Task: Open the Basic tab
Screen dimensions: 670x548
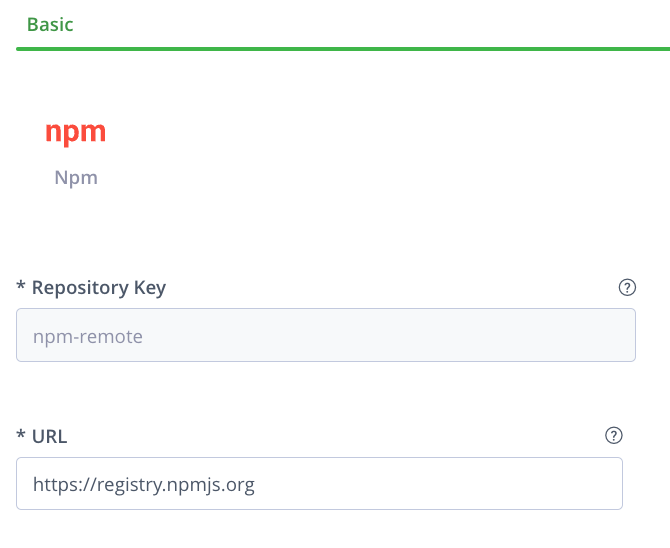Action: pyautogui.click(x=50, y=24)
